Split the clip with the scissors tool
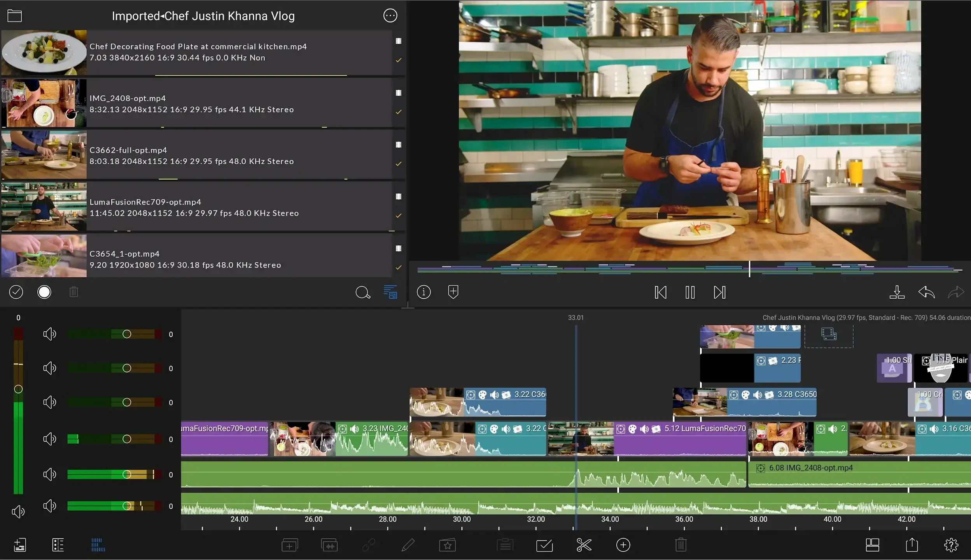971x560 pixels. pos(584,545)
